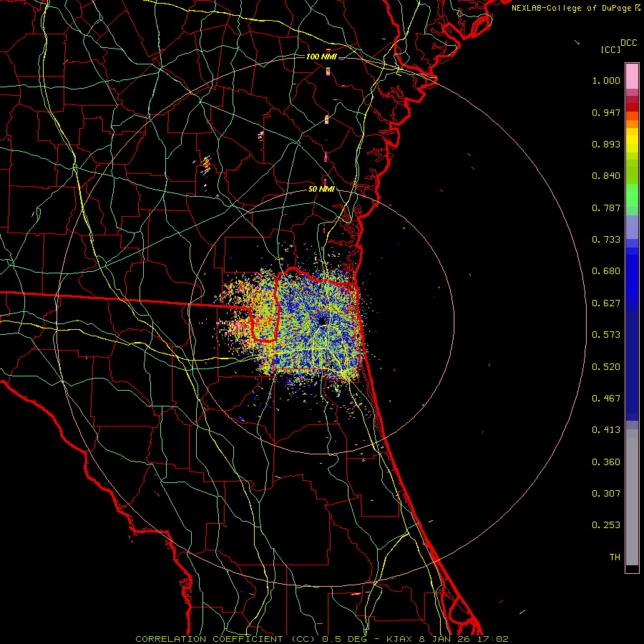Select the 0.680 legend value
The height and width of the screenshot is (644, 644).
606,271
